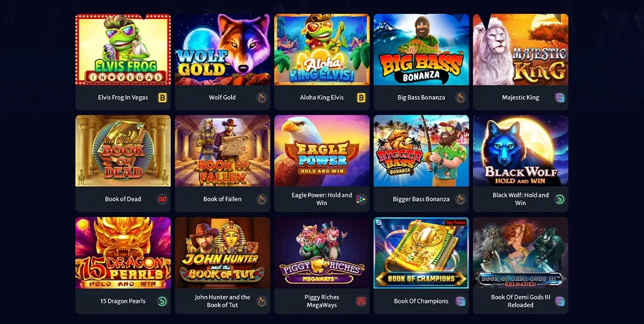This screenshot has height=324, width=644.
Task: Open the John Hunter Book of Tut thumbnail
Action: click(223, 253)
